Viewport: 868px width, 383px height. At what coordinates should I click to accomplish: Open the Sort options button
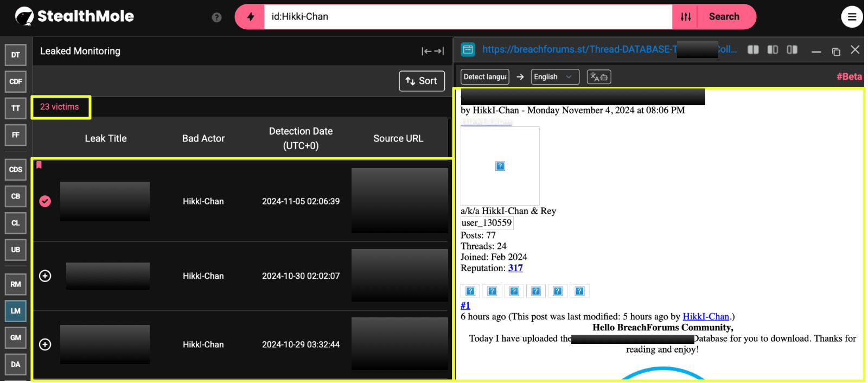[422, 81]
